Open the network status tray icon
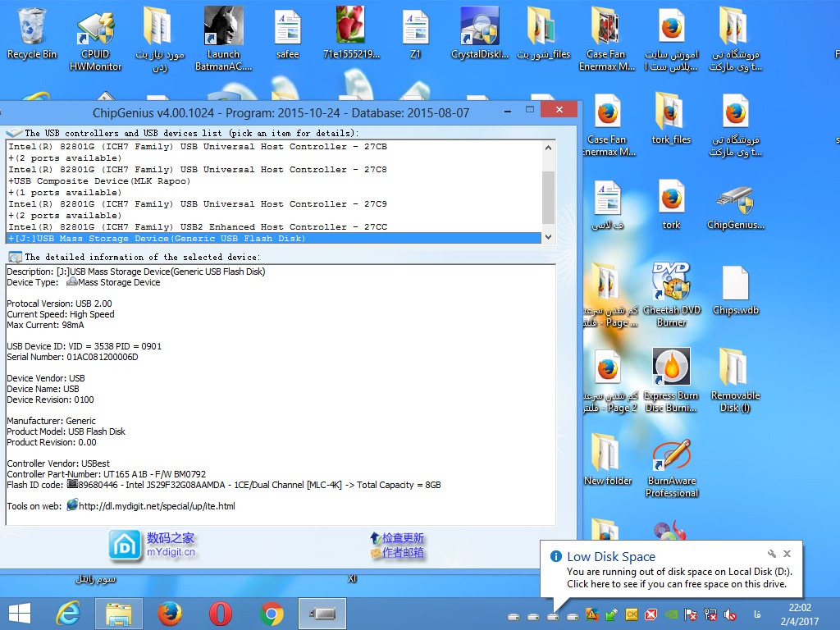The width and height of the screenshot is (840, 630). (710, 614)
